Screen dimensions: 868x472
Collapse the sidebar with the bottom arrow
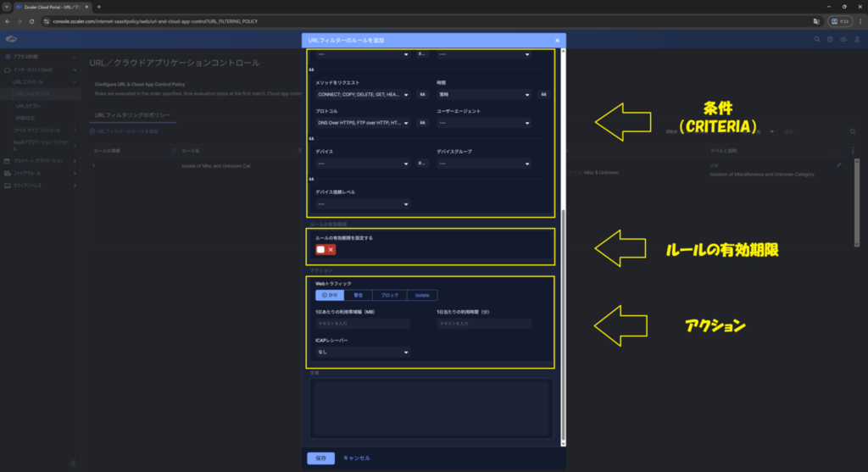point(73,464)
